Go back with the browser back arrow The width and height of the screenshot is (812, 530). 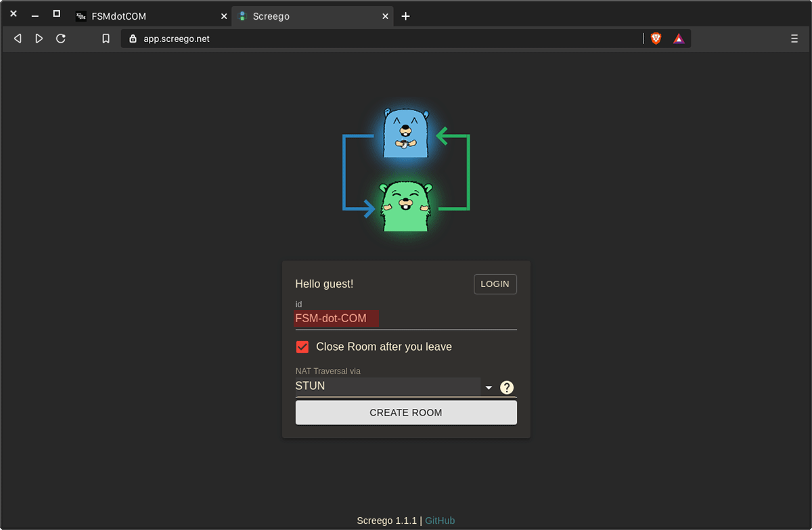(18, 39)
